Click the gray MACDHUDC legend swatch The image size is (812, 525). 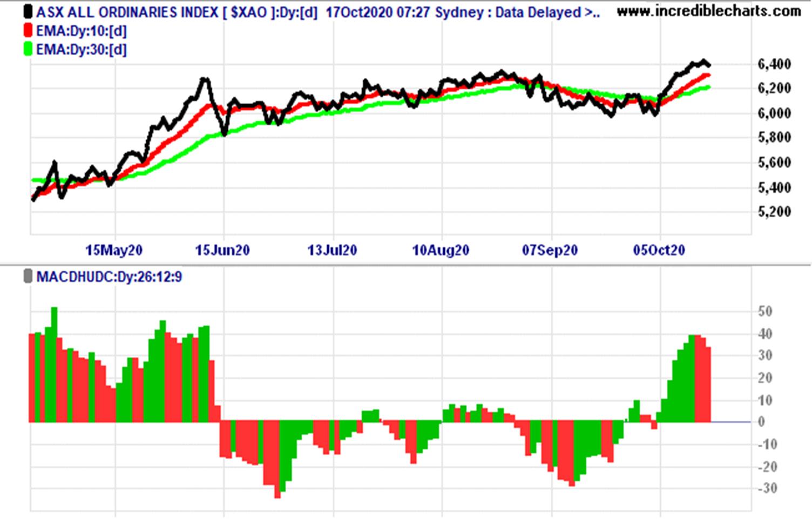point(28,277)
